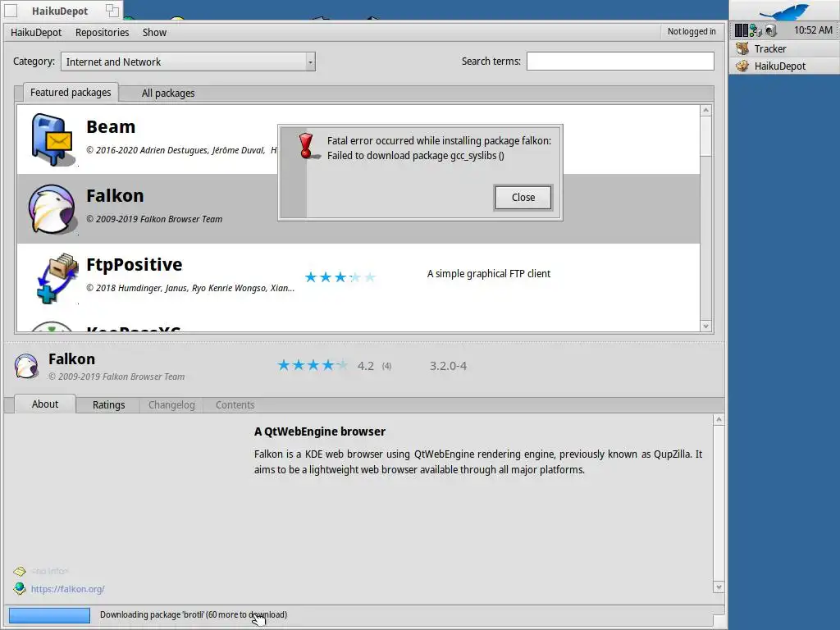Click the rating count (4) text
This screenshot has width=840, height=630.
point(386,366)
